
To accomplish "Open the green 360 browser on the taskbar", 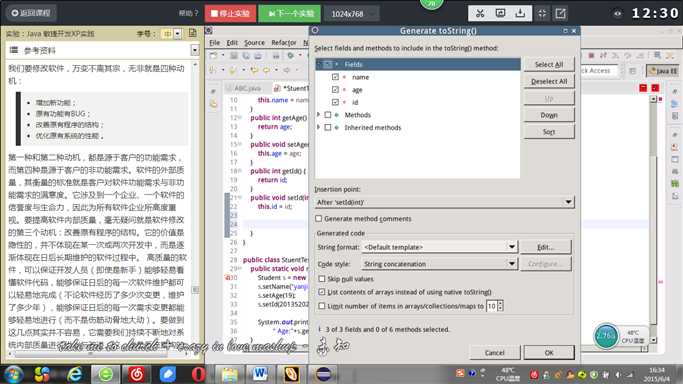I will coord(105,374).
